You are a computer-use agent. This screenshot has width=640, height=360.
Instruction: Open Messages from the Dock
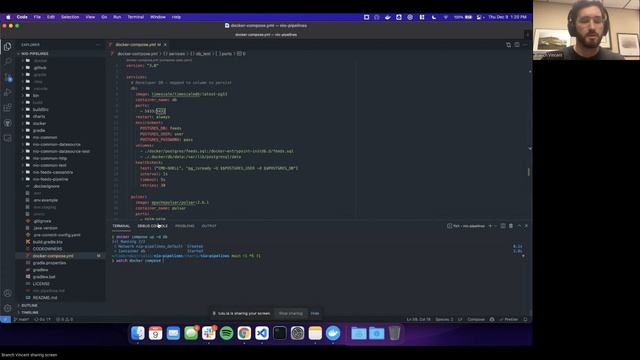point(191,333)
